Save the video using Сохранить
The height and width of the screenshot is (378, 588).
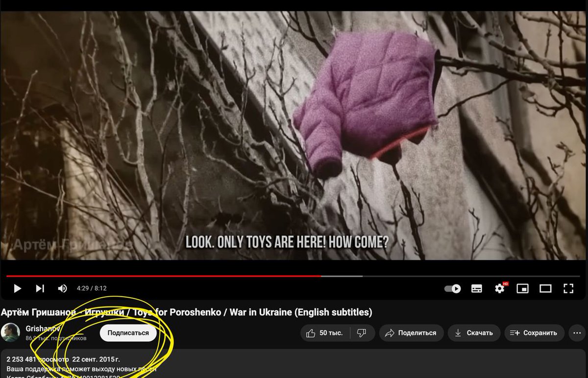pyautogui.click(x=534, y=333)
